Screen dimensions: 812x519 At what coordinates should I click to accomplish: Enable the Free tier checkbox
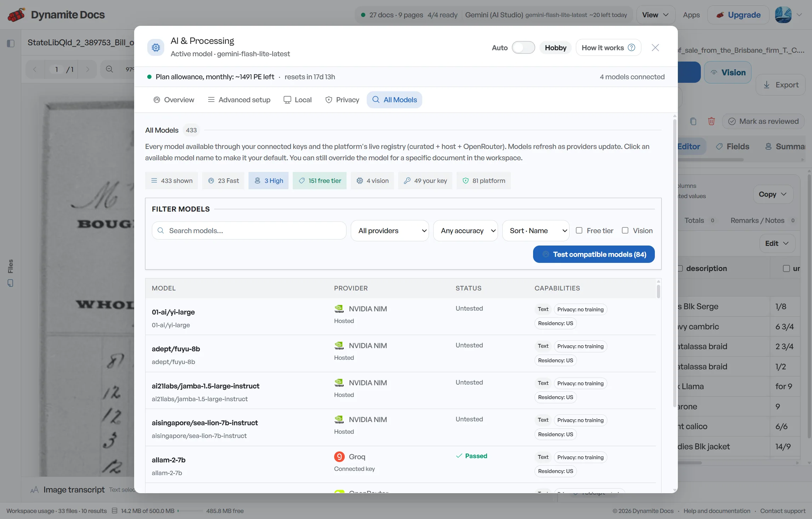pos(579,230)
